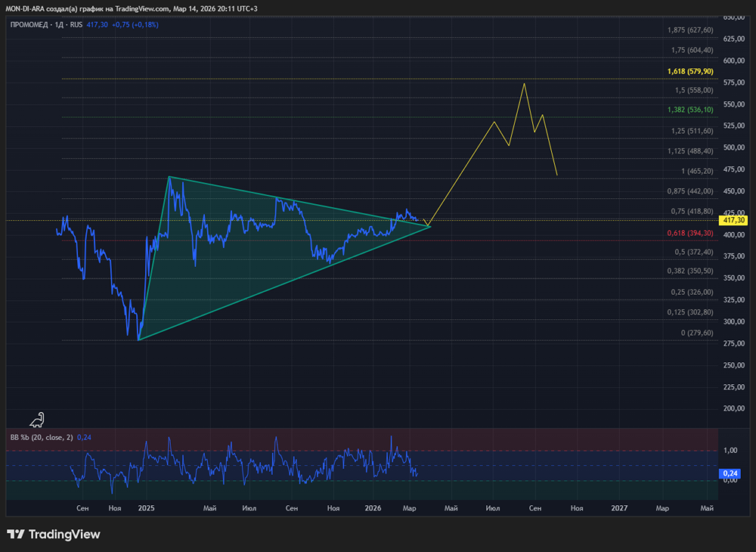Viewport: 756px width, 552px height.
Task: Click the 600,00 mark on the price scale
Action: pyautogui.click(x=734, y=60)
